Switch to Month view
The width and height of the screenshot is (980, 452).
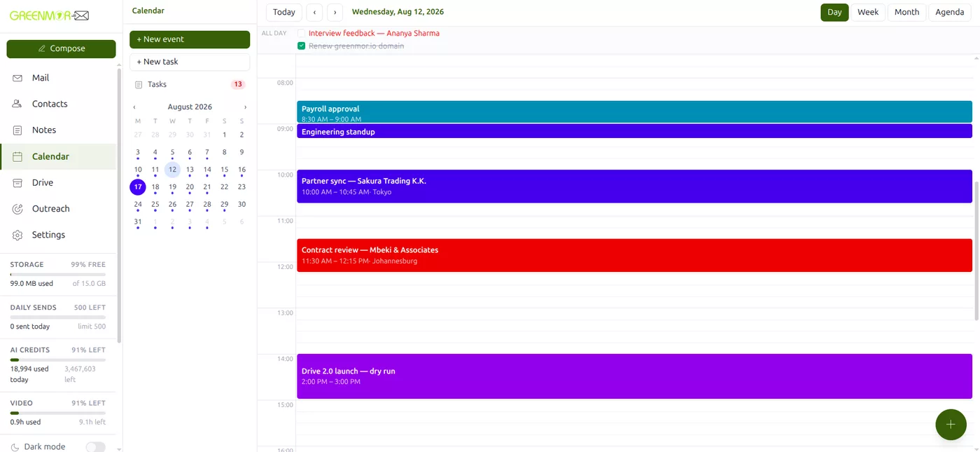pos(906,12)
